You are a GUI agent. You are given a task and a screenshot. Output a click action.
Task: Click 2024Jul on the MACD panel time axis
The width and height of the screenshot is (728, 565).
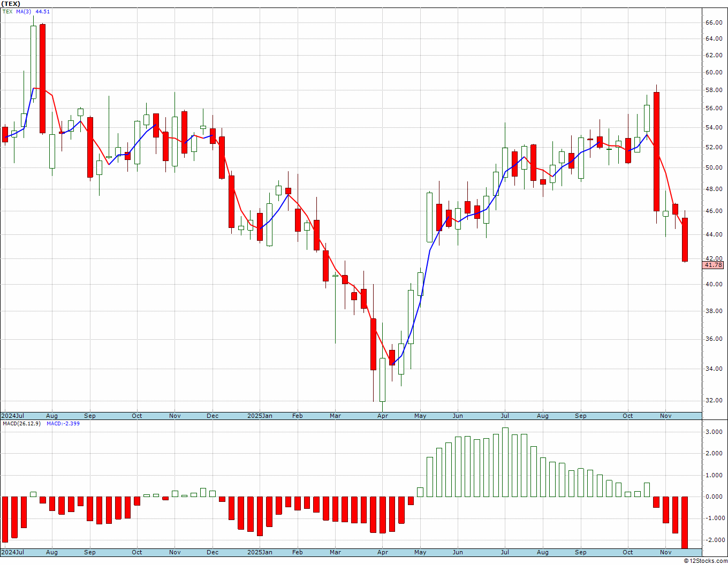point(12,552)
